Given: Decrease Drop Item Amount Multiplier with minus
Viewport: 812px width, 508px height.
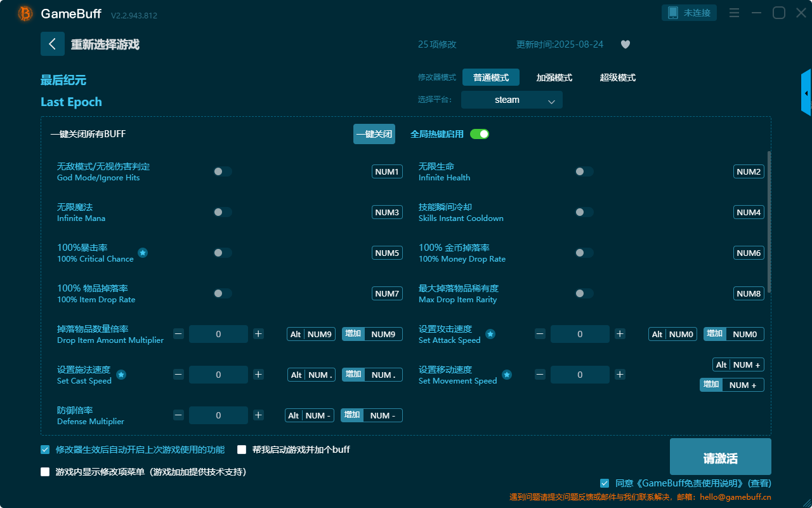Looking at the screenshot, I should [179, 334].
